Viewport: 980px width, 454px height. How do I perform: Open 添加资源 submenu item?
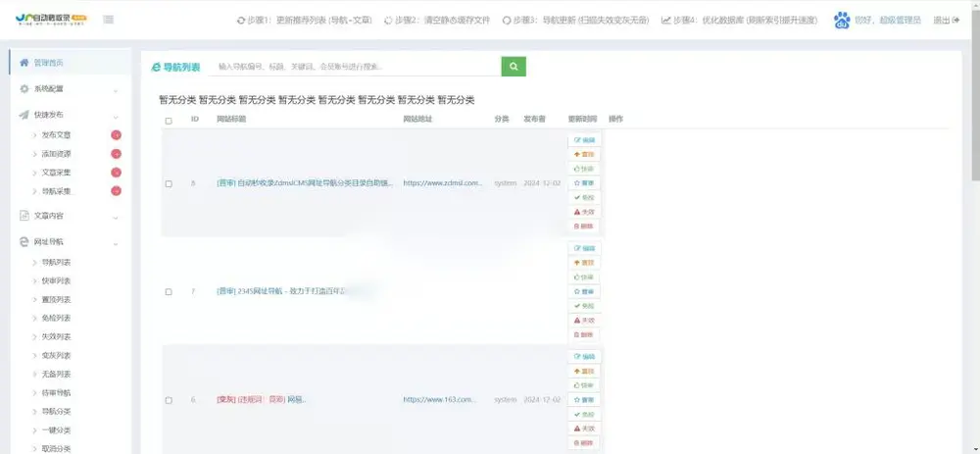[56, 154]
